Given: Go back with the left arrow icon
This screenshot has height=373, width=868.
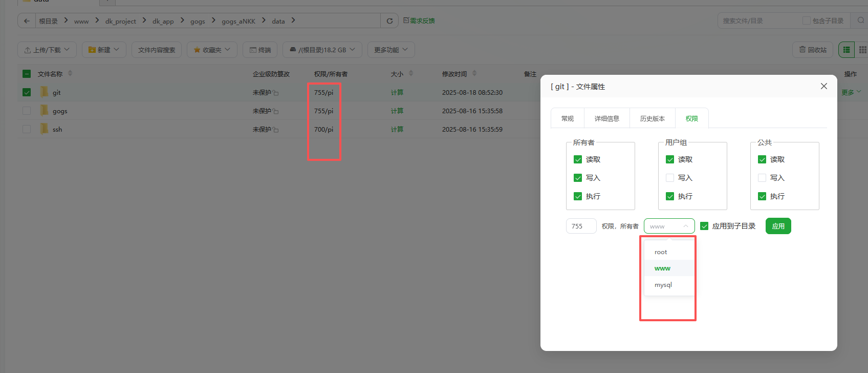Looking at the screenshot, I should 27,21.
